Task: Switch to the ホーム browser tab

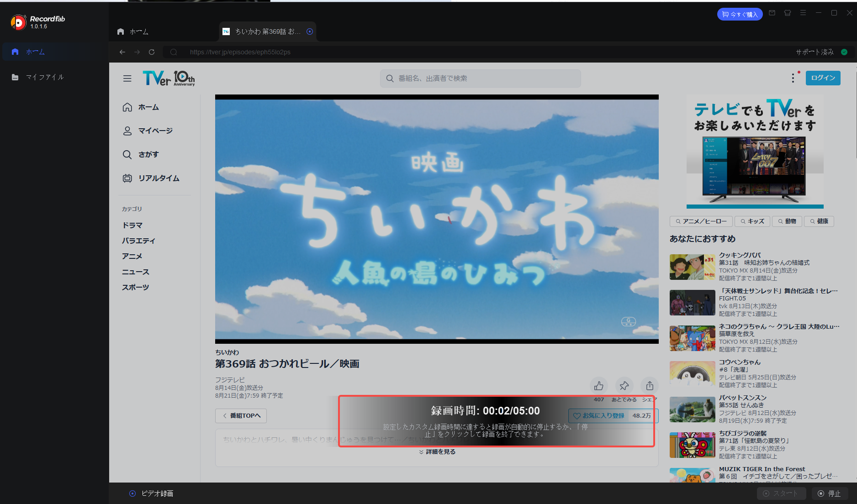Action: (133, 31)
